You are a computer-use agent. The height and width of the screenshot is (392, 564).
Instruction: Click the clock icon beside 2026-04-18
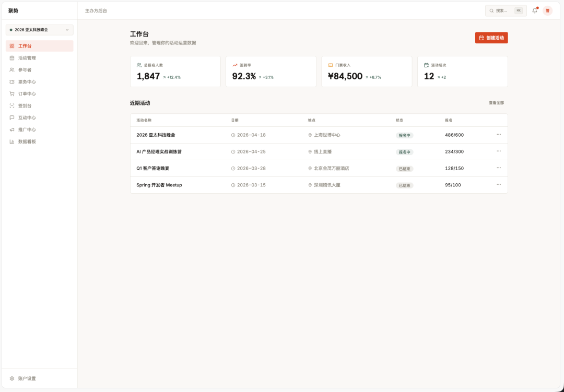coord(233,135)
